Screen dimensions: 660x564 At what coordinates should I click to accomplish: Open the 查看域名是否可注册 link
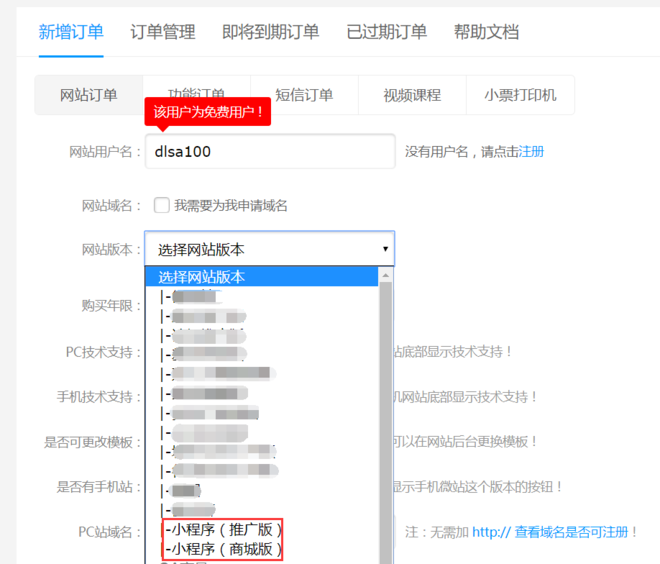point(566,532)
